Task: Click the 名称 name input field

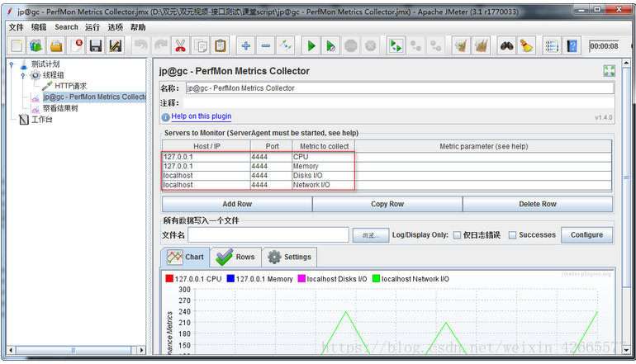Action: [x=400, y=88]
